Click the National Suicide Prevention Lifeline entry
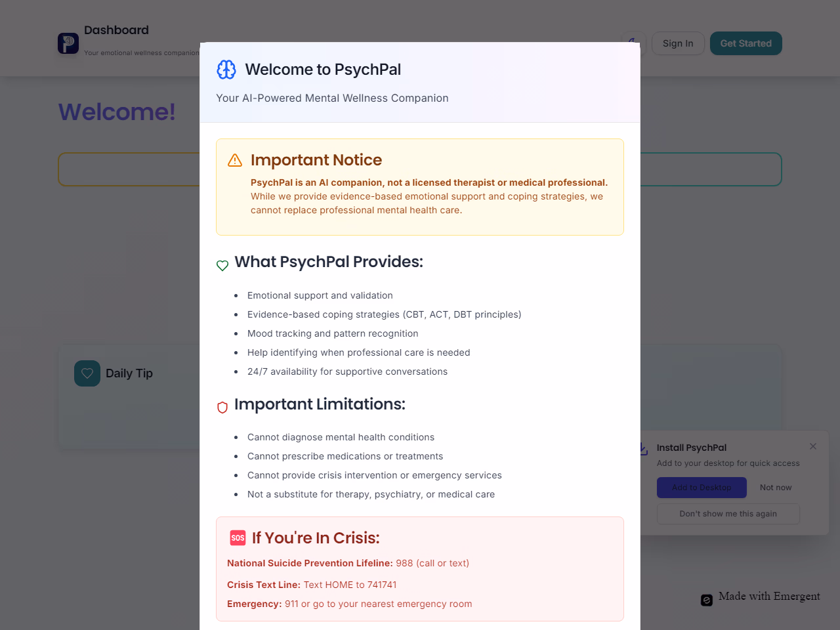Screen dimensions: 840x630 [x=348, y=563]
